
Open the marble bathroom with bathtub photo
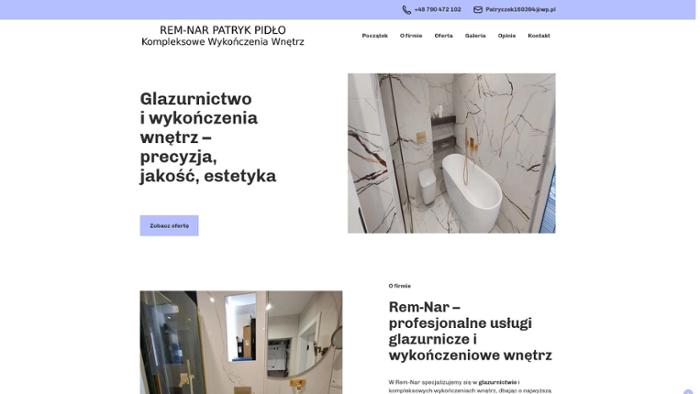452,153
